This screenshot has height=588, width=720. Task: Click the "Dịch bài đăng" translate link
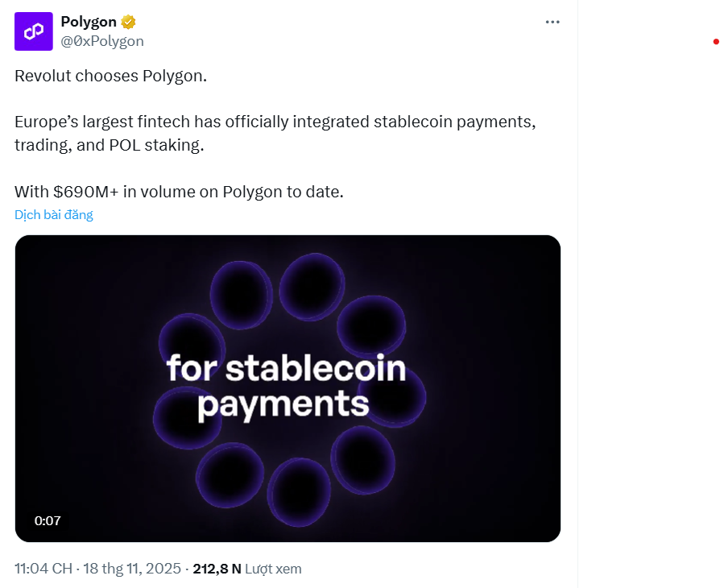click(54, 215)
